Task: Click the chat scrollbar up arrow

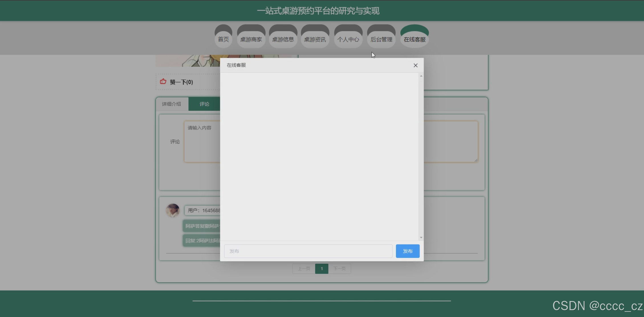Action: click(421, 76)
